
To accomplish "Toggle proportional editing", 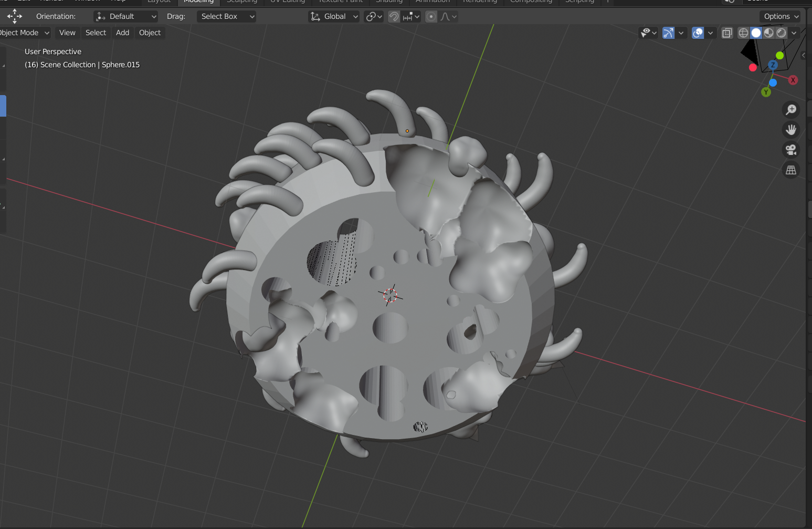I will click(x=431, y=17).
